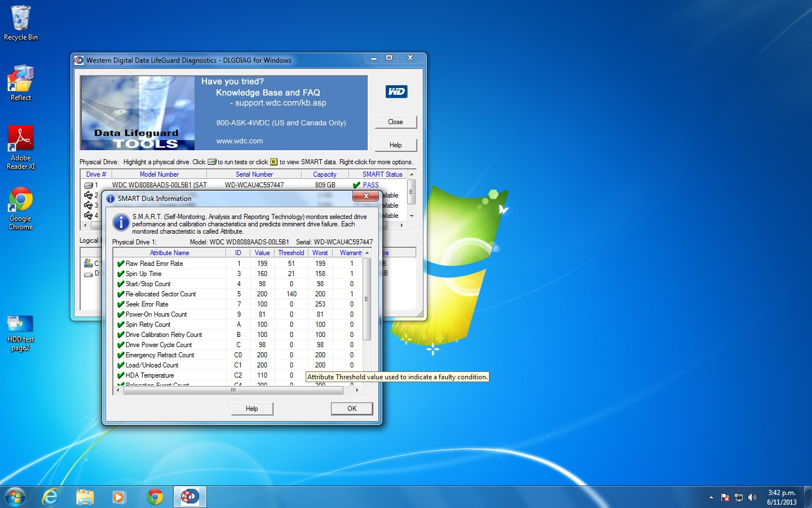
Task: Click the info icon in the SMART Disk Information dialog
Action: coord(121,222)
